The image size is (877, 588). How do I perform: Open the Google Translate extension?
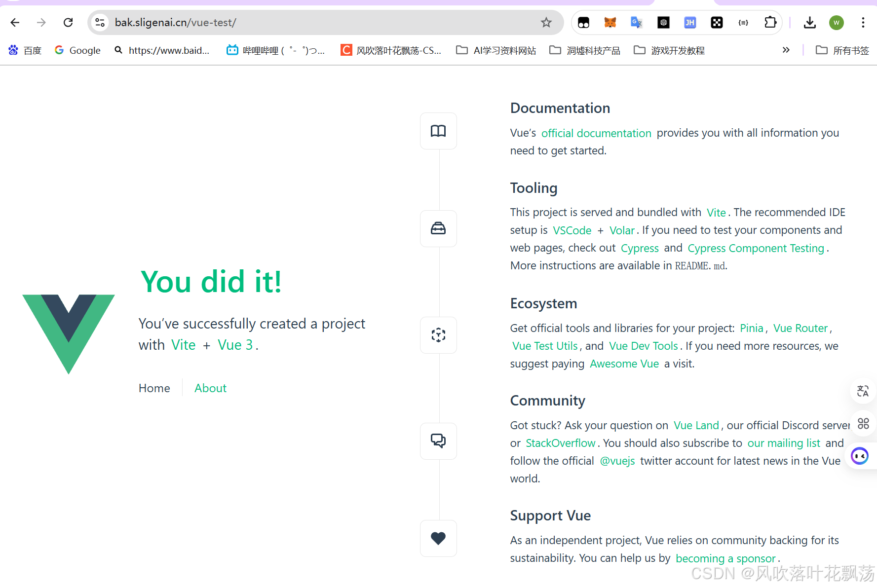[x=637, y=22]
